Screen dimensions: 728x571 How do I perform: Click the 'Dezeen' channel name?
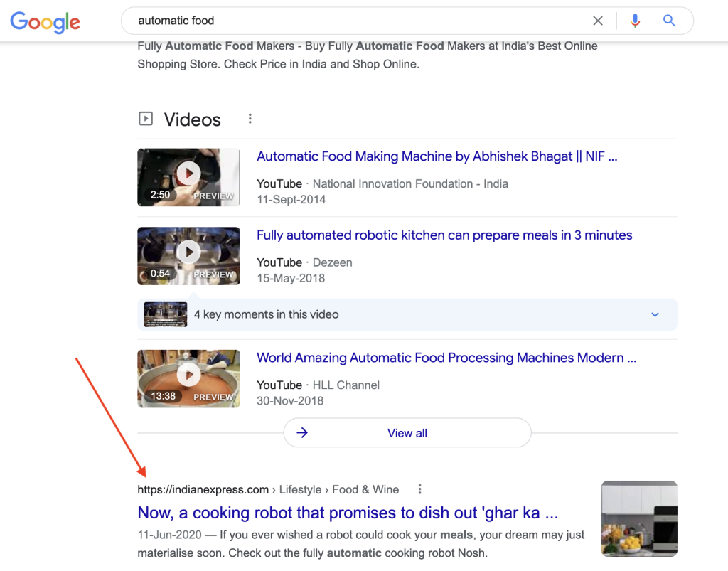[x=333, y=263]
